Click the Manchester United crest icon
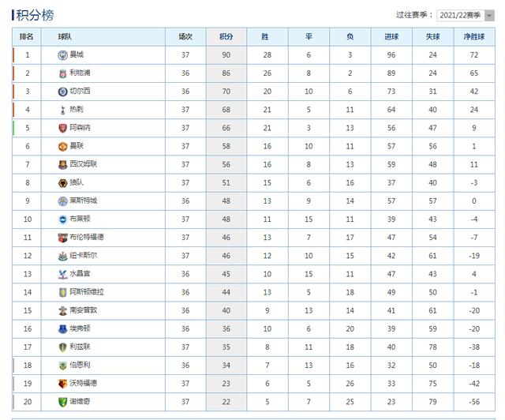 62,146
